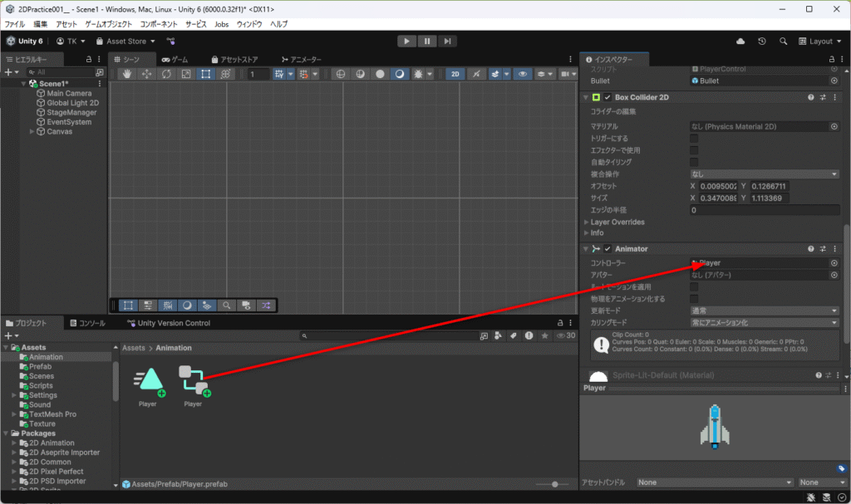Enable the トリガーにする checkbox
The image size is (851, 504).
[694, 138]
